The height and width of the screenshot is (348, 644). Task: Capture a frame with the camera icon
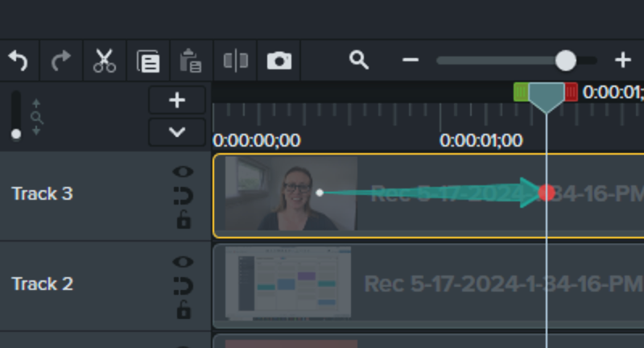279,60
